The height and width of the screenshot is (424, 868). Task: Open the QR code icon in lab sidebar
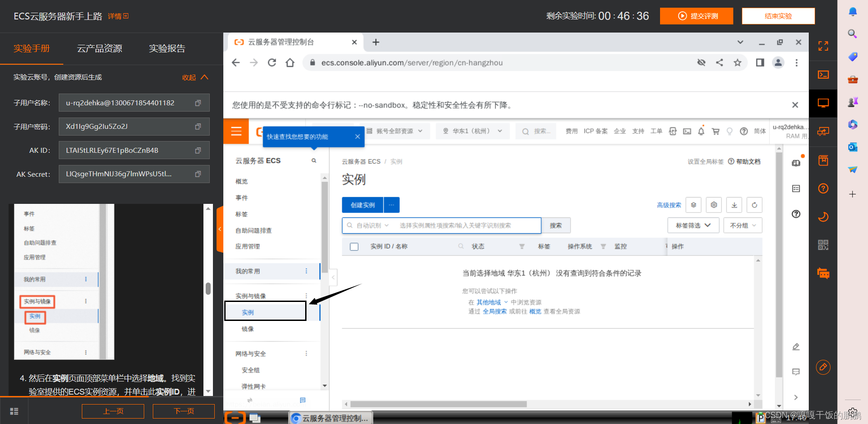(823, 245)
